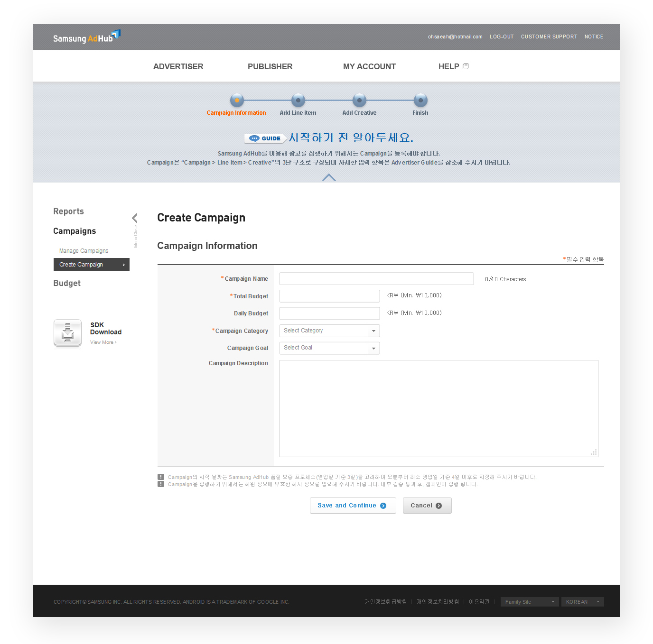Focus the Total Budget input field

tap(330, 296)
